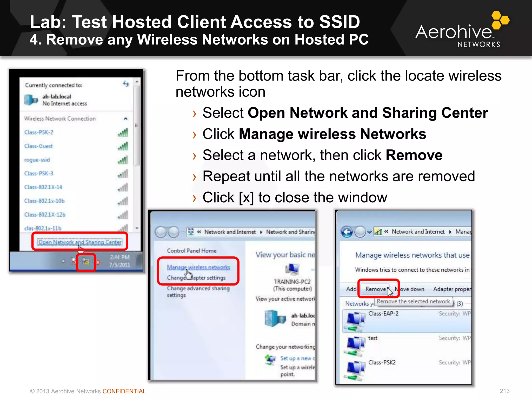
Task: Click signal bars icon for Class-Guest
Action: coord(123,146)
